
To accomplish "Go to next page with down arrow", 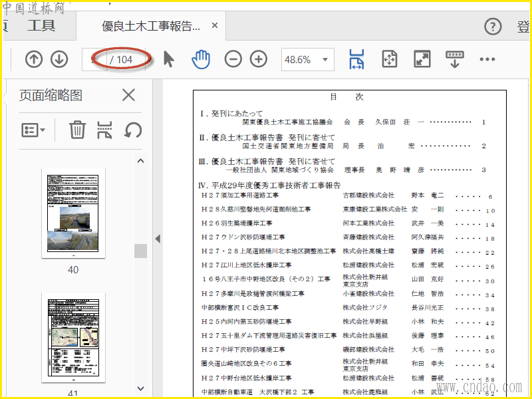I will click(59, 59).
